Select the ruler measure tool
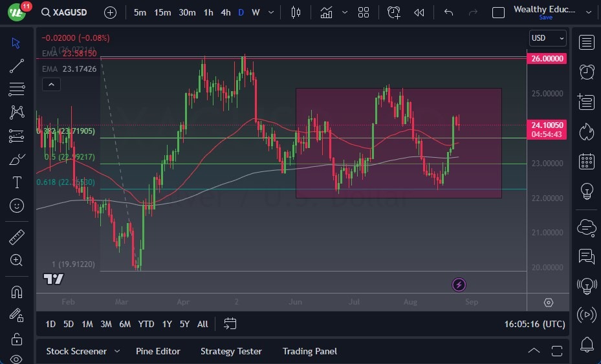This screenshot has width=601, height=364. (x=17, y=237)
